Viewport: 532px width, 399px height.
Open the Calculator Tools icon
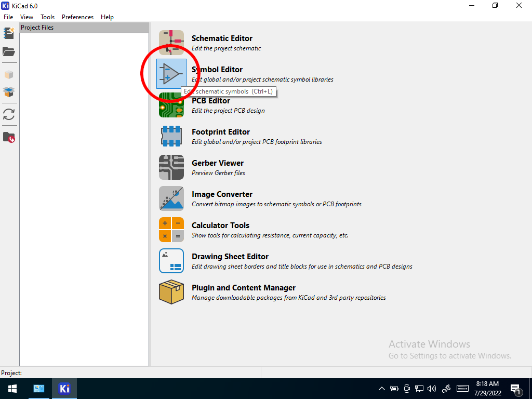coord(171,230)
